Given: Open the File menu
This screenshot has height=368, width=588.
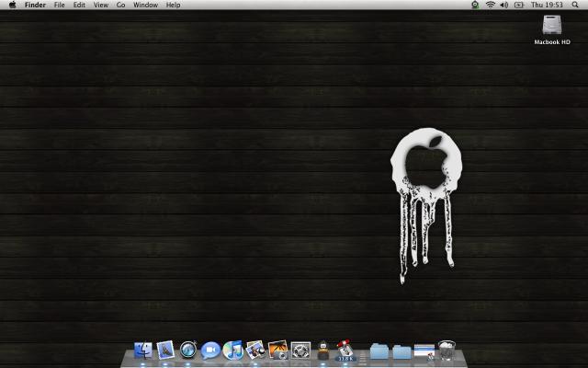Looking at the screenshot, I should pos(59,5).
